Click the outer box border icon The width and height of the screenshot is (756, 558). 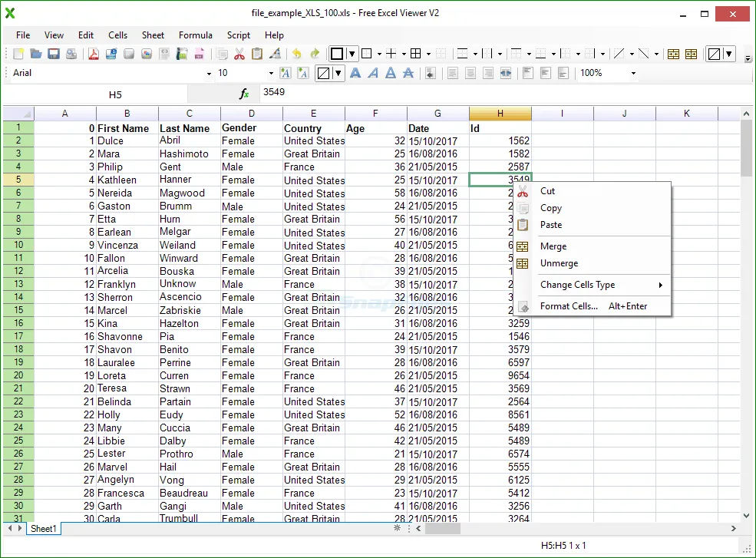367,54
